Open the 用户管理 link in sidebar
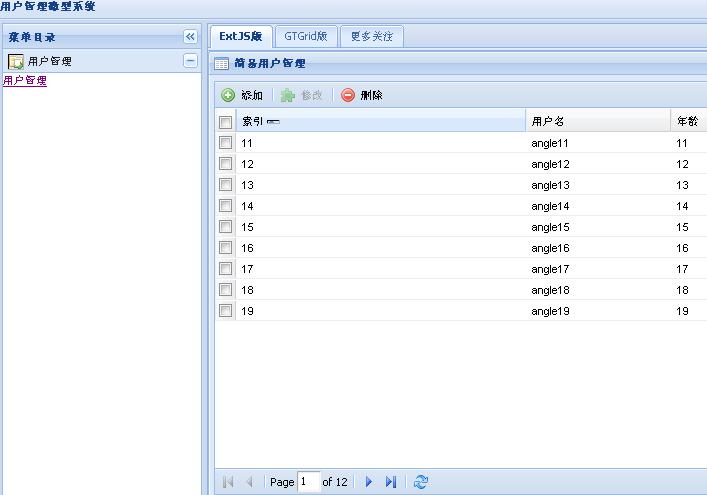 [x=25, y=81]
